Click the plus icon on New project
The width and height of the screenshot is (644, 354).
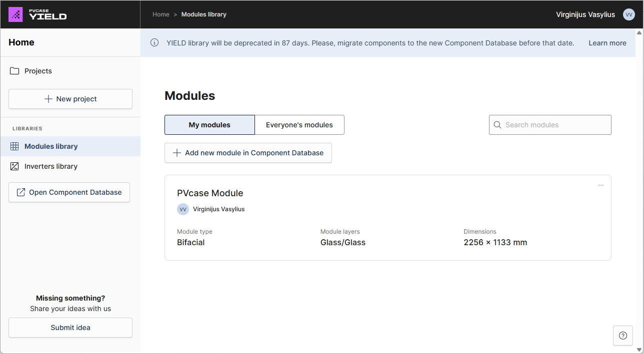48,99
